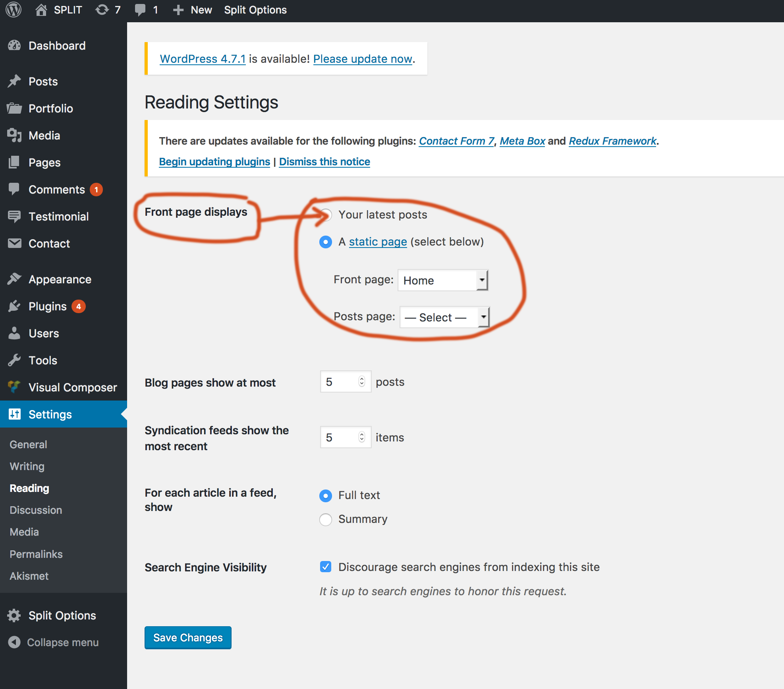Open the Permalinks settings submenu
This screenshot has width=784, height=689.
tap(36, 554)
